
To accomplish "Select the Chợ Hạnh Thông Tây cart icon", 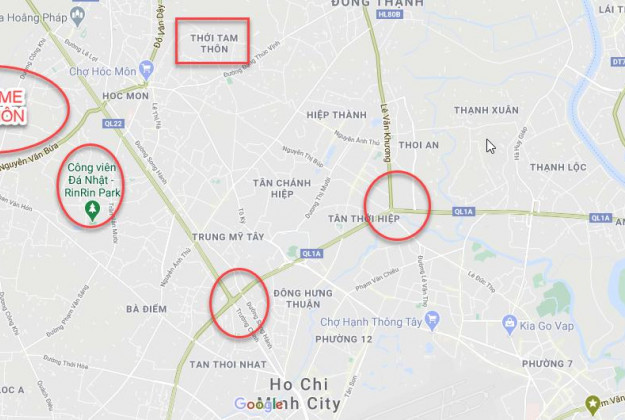I will tap(432, 320).
